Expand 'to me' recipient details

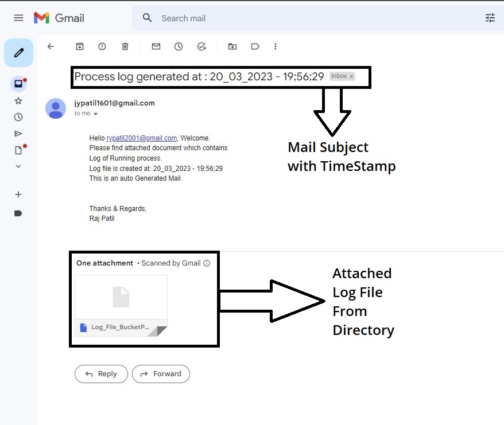95,114
